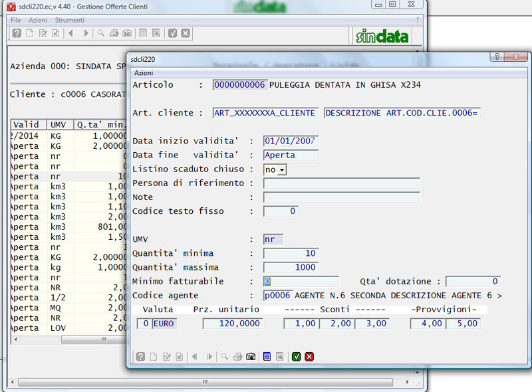Click the Qta' dotazione field
This screenshot has width=532, height=392.
(473, 282)
